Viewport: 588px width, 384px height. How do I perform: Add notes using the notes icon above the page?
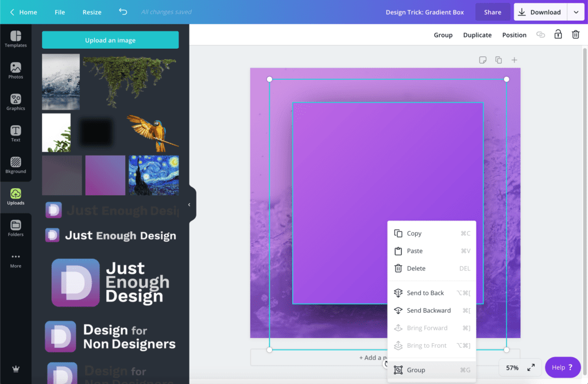coord(482,60)
